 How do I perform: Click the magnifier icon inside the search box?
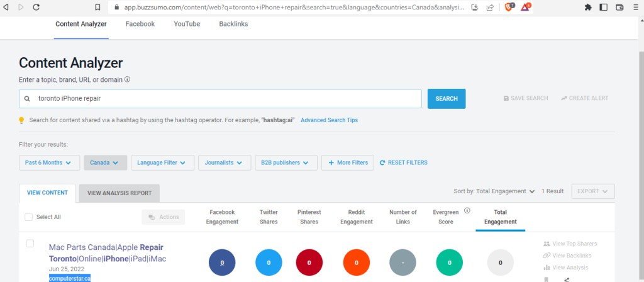(27, 99)
